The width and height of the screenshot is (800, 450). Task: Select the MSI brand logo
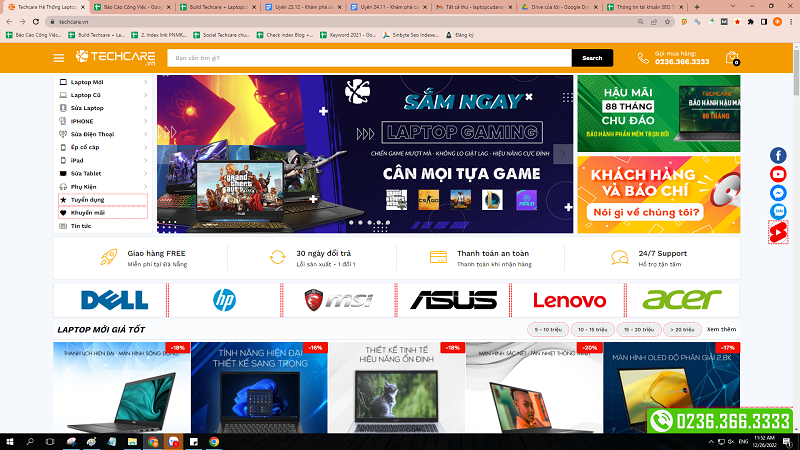tap(339, 300)
